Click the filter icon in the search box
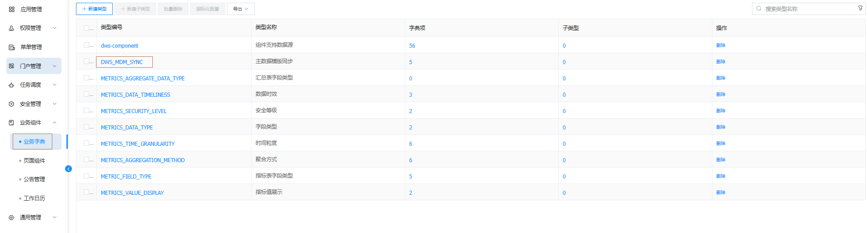 [x=860, y=9]
